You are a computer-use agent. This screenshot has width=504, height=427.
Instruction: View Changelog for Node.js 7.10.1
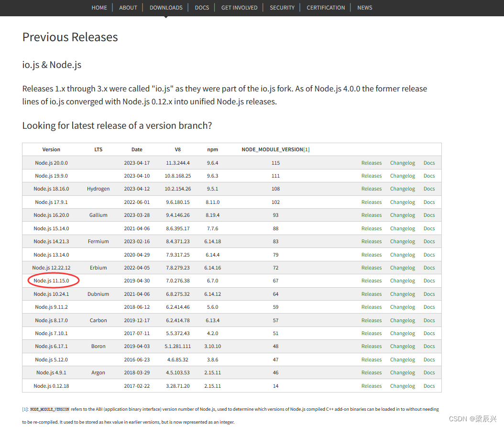(403, 333)
